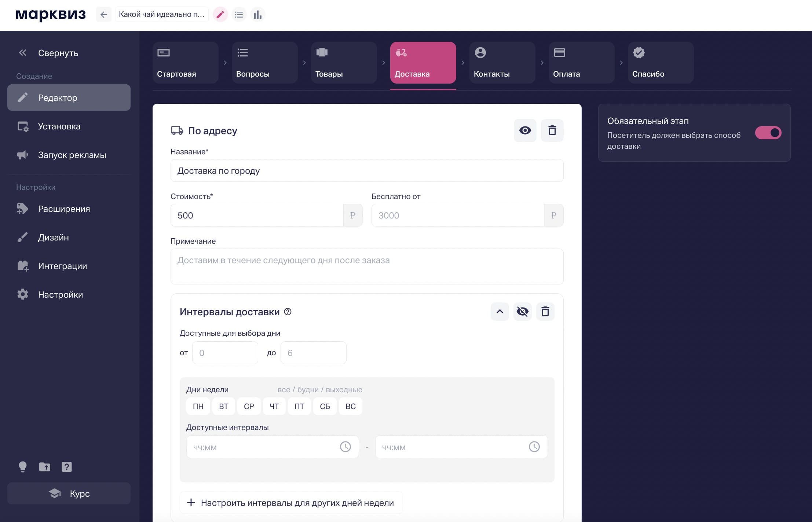The image size is (812, 522).
Task: Hide the Интервалы доставки block via crossed eye
Action: (x=522, y=311)
